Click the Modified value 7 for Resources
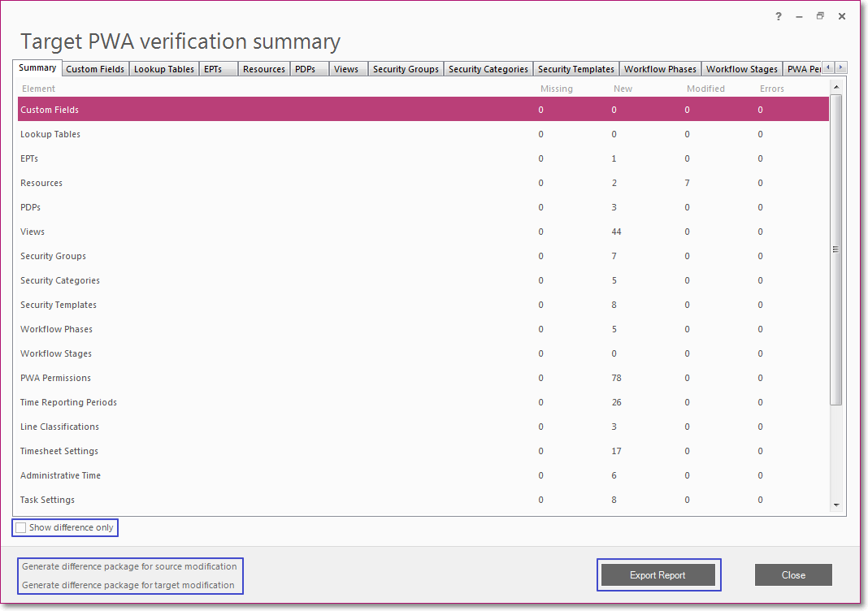The width and height of the screenshot is (868, 611). (687, 183)
